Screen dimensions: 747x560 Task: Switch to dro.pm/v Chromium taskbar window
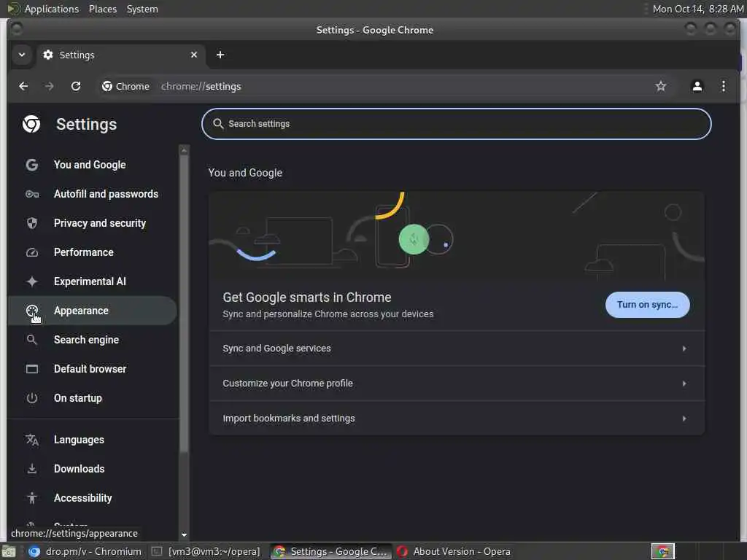(85, 551)
